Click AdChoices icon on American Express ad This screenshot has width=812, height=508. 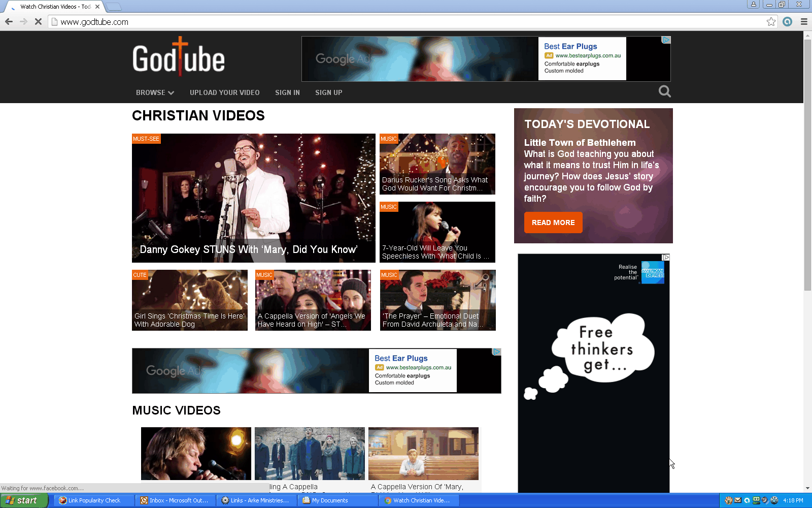click(666, 258)
